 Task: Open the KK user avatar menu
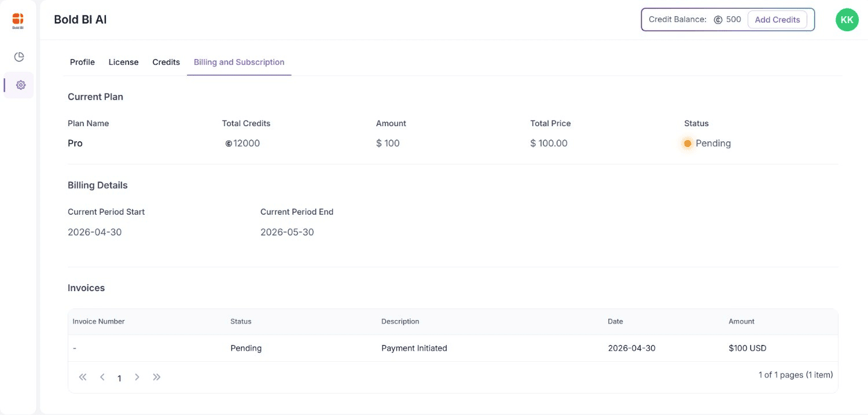point(847,20)
